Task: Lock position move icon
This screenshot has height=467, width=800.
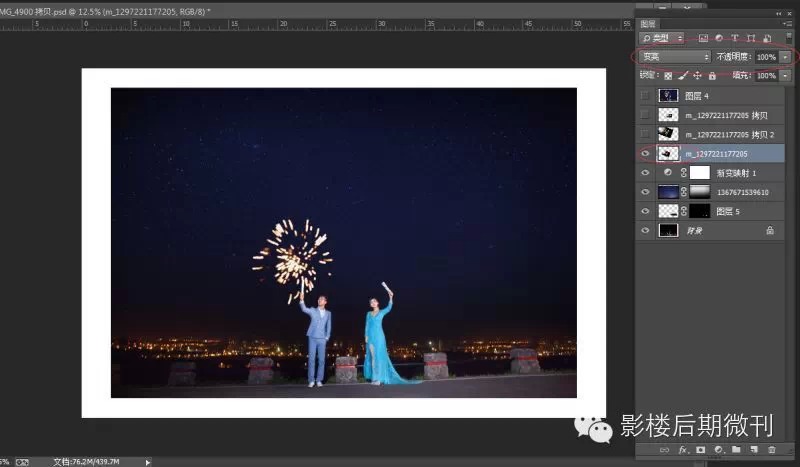Action: tap(697, 76)
